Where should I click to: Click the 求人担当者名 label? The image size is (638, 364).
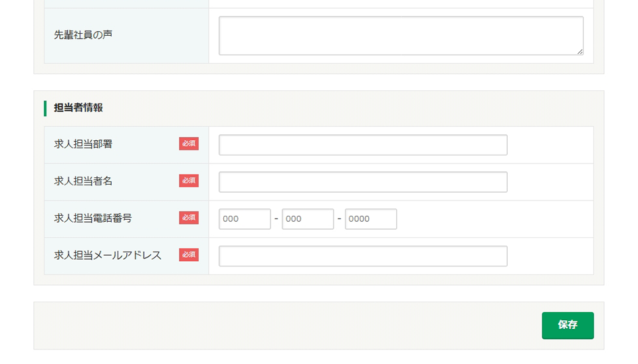click(x=83, y=181)
